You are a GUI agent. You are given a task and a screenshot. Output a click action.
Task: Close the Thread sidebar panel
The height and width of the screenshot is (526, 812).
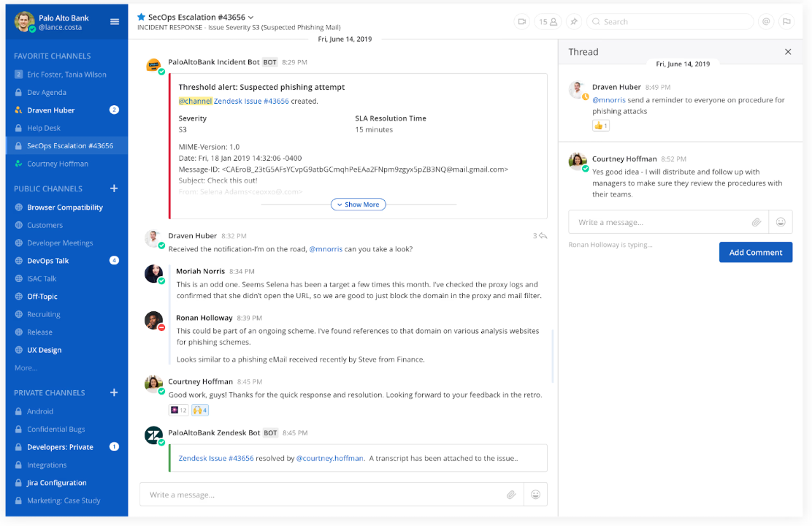(788, 52)
